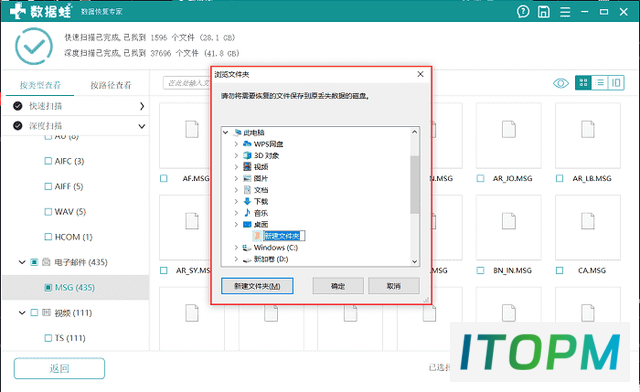Expand the 快速扫描 section arrow
Viewport: 640px width, 392px height.
coord(142,106)
